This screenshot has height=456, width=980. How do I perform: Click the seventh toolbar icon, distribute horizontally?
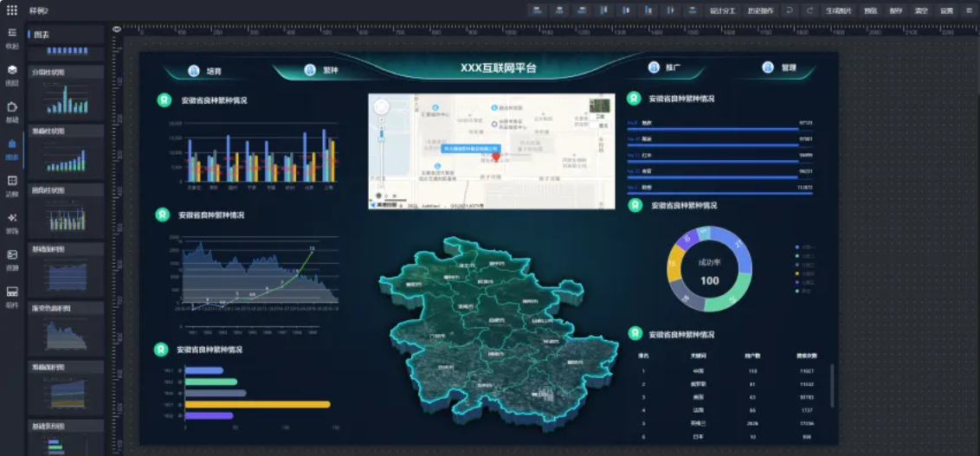[671, 10]
